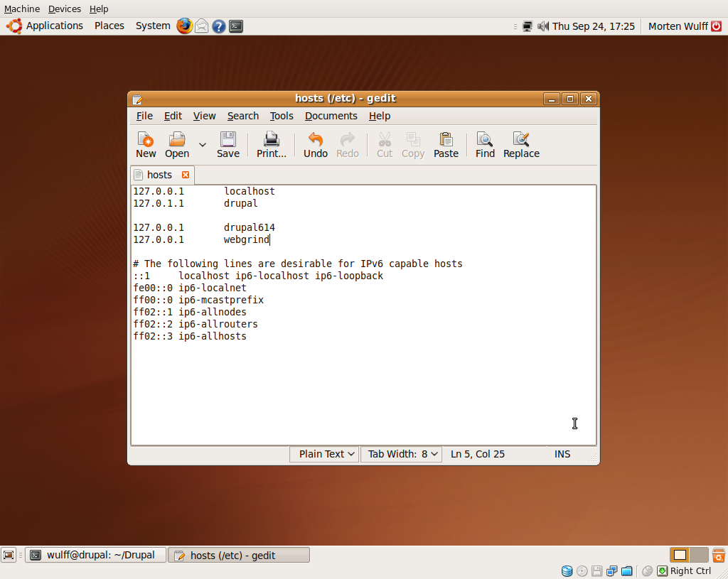Click the VirtualBox optical disc status icon
The width and height of the screenshot is (728, 579).
[582, 571]
